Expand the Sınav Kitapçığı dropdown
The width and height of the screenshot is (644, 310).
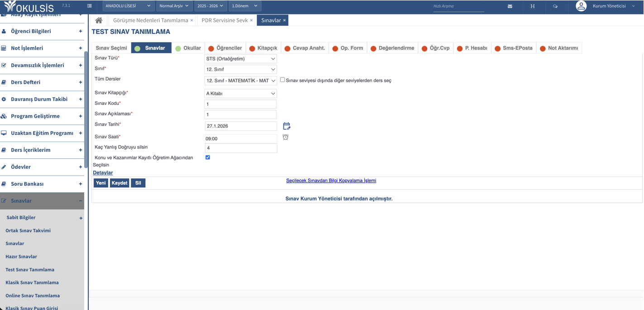(240, 94)
